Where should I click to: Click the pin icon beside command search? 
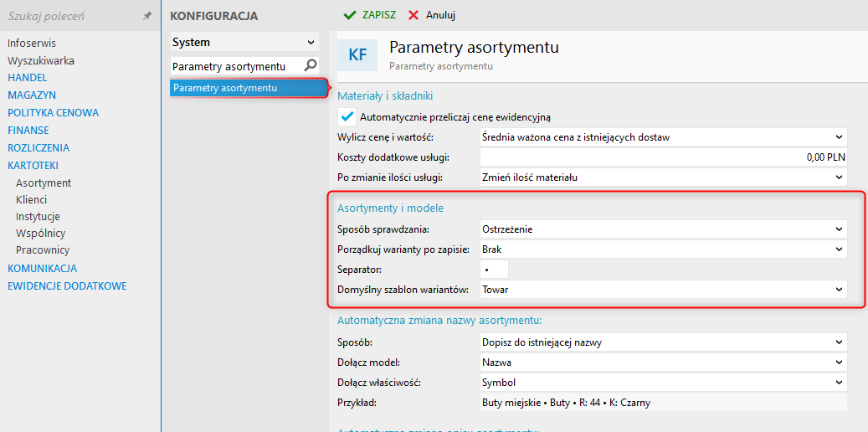point(147,16)
